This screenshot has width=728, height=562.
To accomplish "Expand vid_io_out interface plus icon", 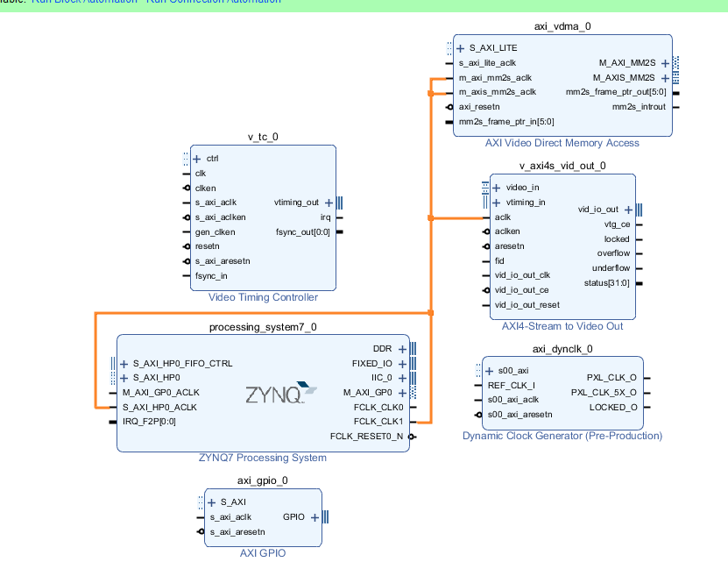I will (x=628, y=210).
